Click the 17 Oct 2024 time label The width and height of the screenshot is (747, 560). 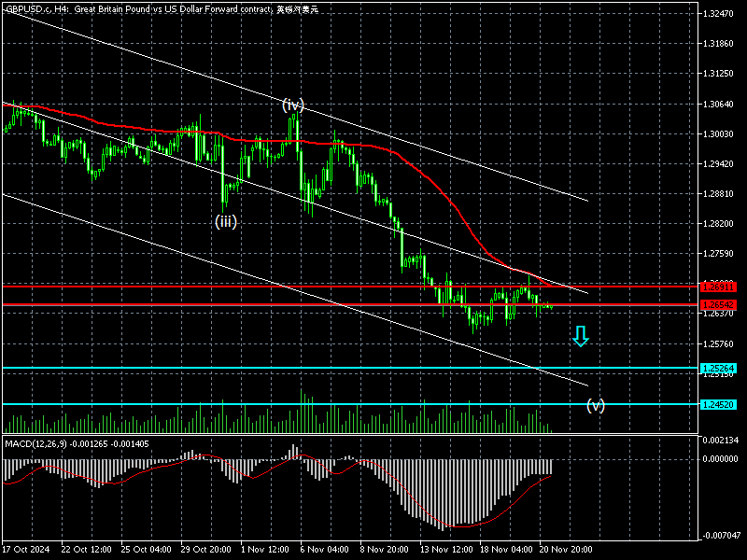(26, 549)
